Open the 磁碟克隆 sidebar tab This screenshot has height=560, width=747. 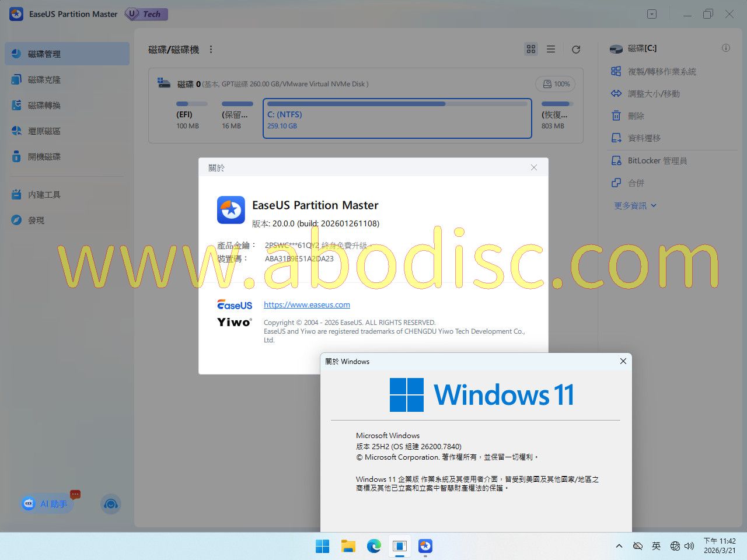(44, 79)
